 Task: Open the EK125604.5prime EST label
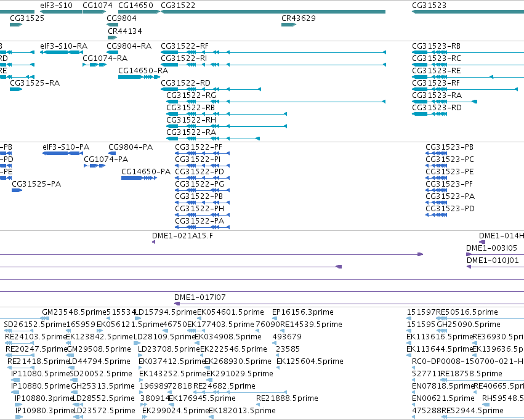(310, 361)
